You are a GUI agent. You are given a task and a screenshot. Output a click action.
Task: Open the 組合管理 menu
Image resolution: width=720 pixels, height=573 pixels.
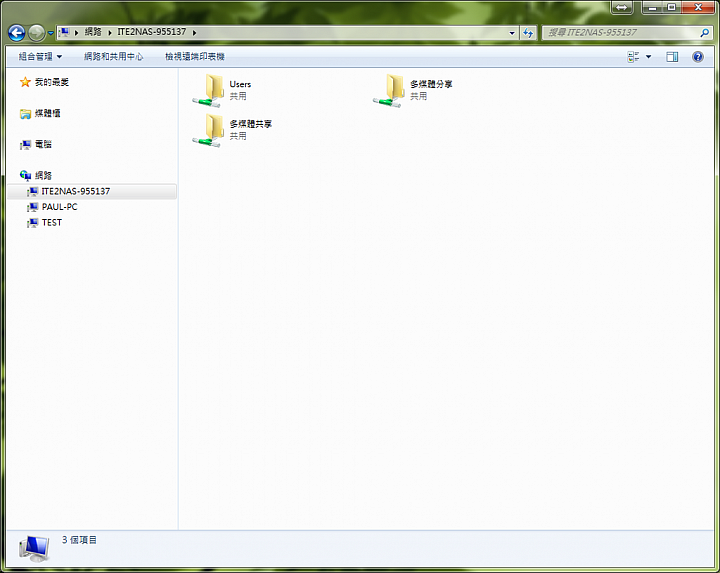[40, 56]
